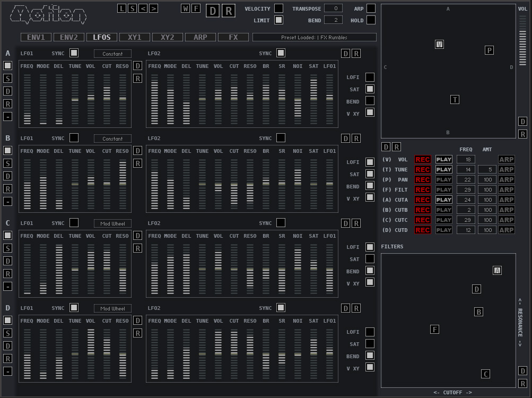Click the next preset arrow
Screen dimensions: 532x398
[x=153, y=8]
